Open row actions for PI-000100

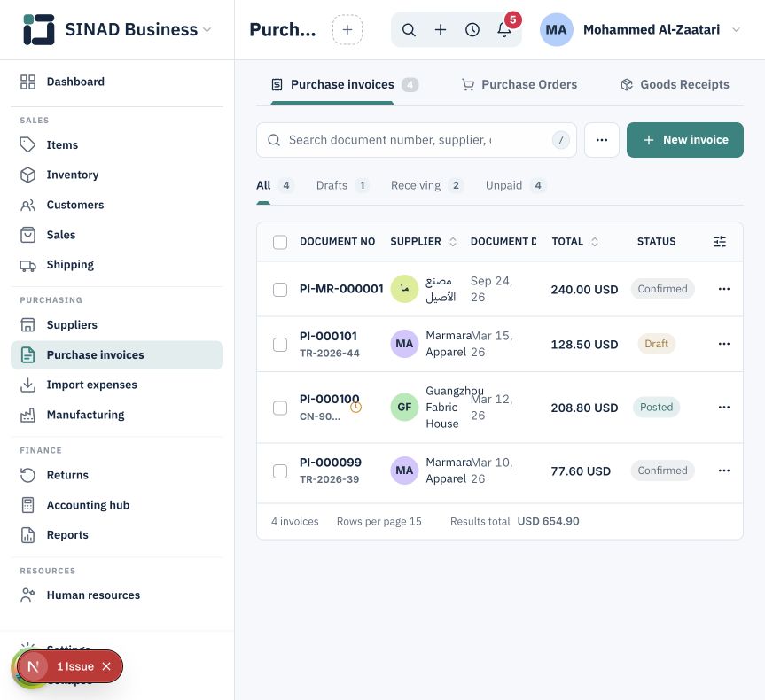(x=724, y=408)
